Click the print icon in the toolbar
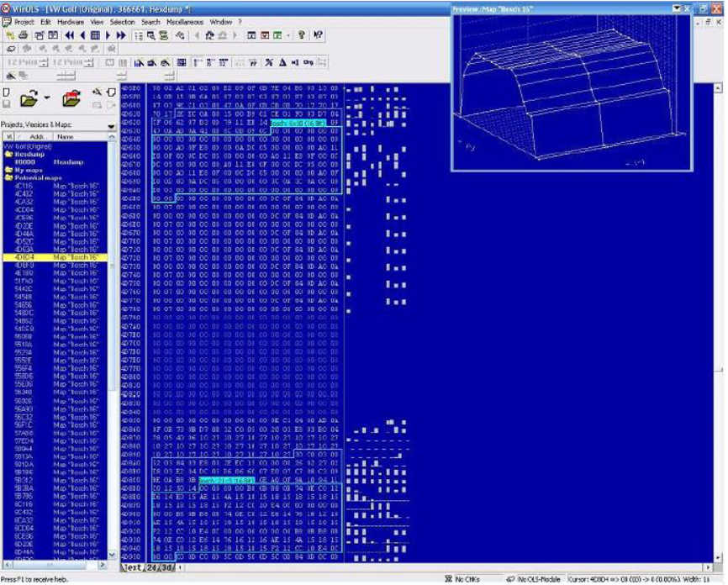Image resolution: width=728 pixels, height=585 pixels. (23, 35)
